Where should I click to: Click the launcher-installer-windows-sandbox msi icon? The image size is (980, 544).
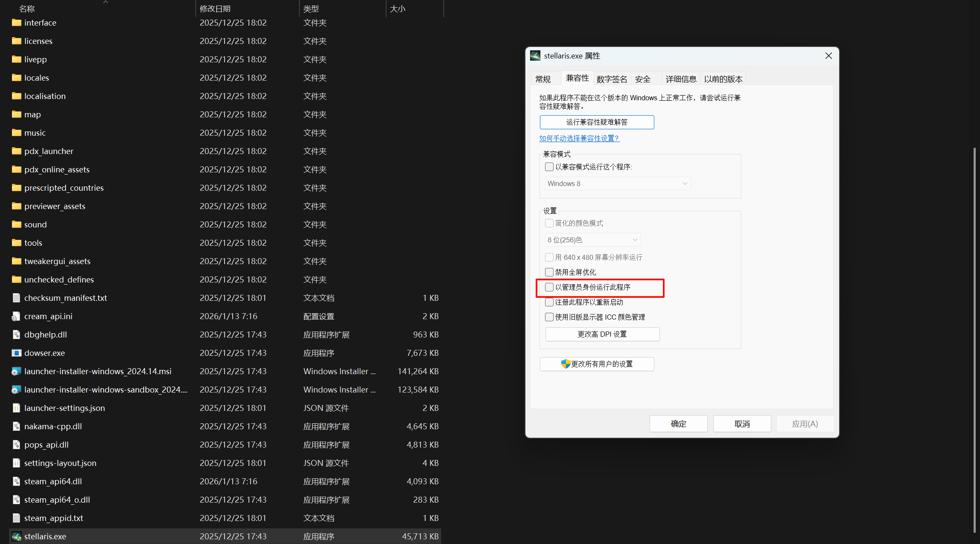[x=16, y=390]
